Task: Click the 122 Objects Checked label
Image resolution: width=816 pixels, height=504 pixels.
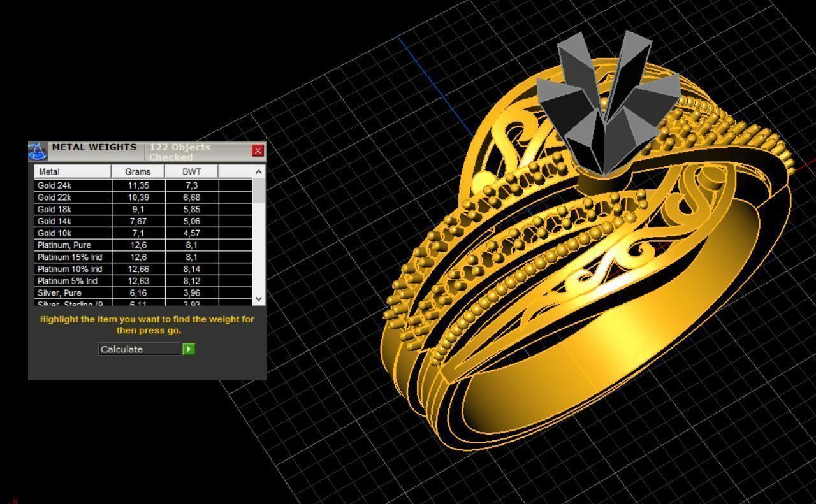Action: point(180,152)
